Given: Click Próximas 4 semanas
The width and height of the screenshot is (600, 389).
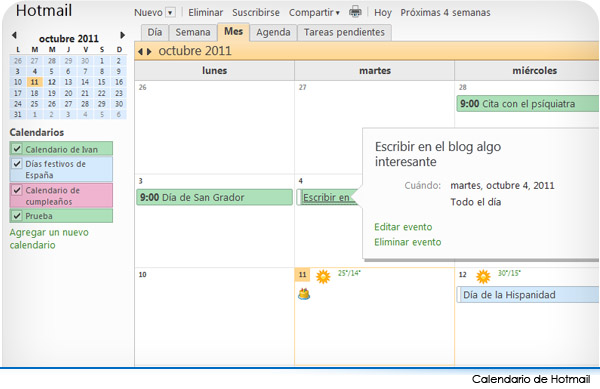Looking at the screenshot, I should (445, 13).
